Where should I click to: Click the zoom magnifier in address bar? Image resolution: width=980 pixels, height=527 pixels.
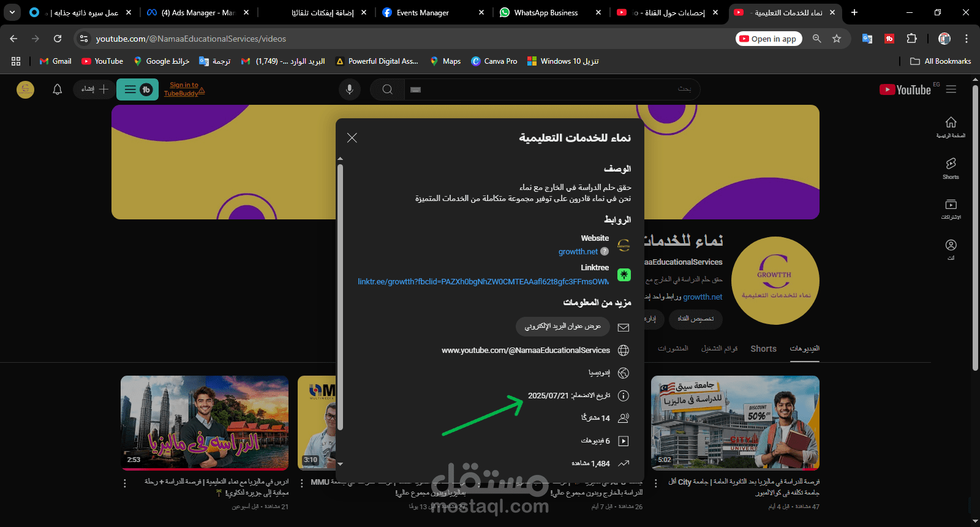816,39
